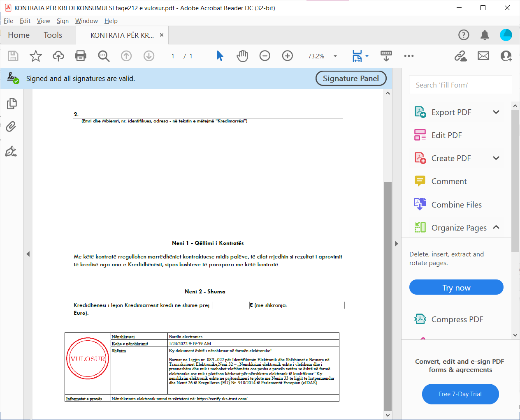
Task: Click the printer icon in toolbar
Action: [81, 56]
